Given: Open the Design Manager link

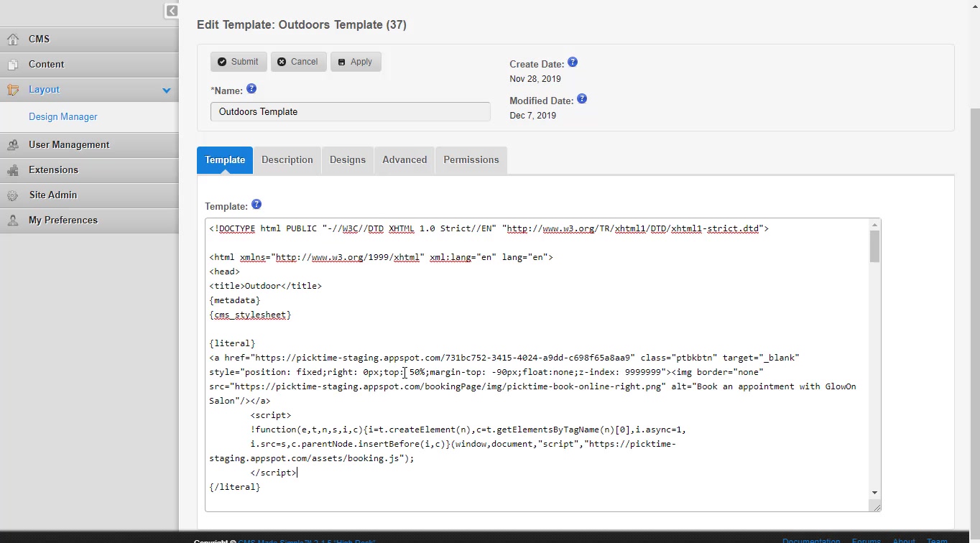Looking at the screenshot, I should [x=63, y=117].
